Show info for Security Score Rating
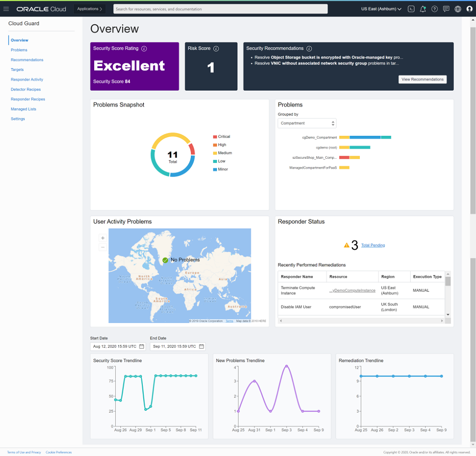The image size is (476, 456). [x=144, y=49]
